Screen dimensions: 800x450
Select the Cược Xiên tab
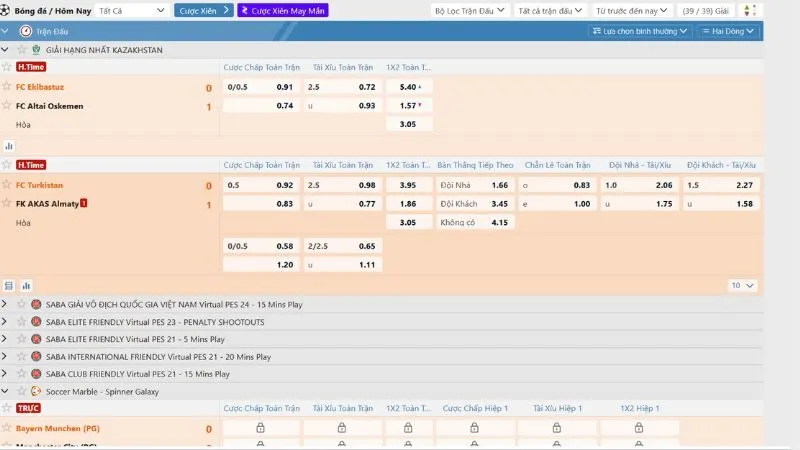coord(203,10)
